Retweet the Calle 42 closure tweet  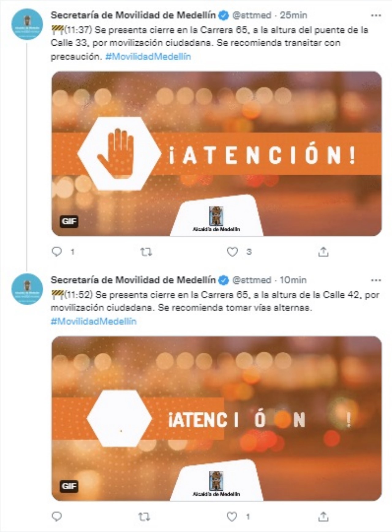click(x=144, y=517)
